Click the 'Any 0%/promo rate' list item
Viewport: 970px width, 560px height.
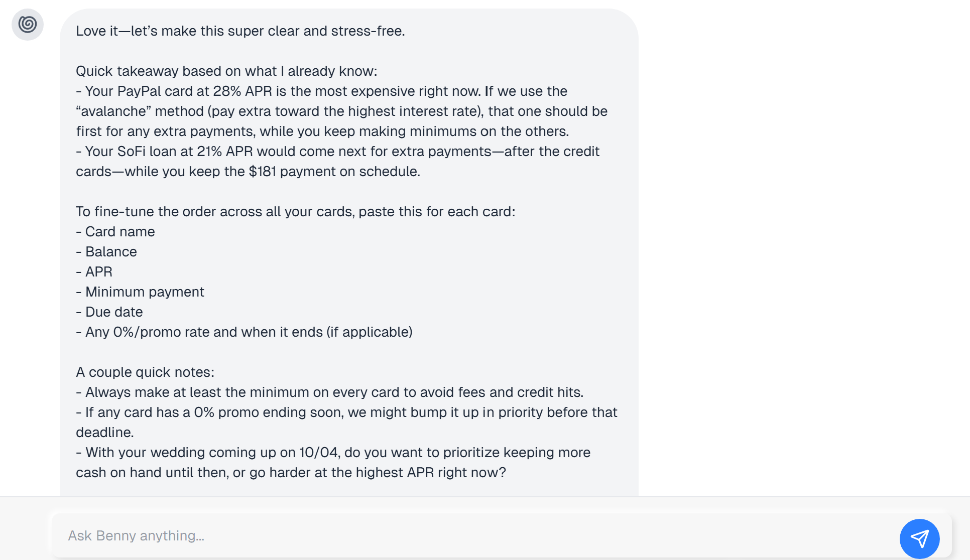click(245, 332)
